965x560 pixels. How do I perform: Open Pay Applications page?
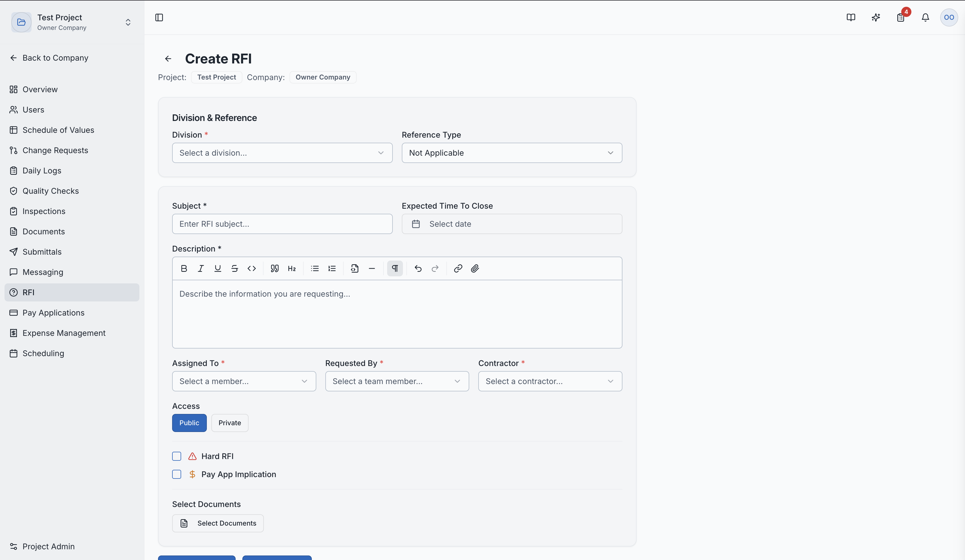72,313
